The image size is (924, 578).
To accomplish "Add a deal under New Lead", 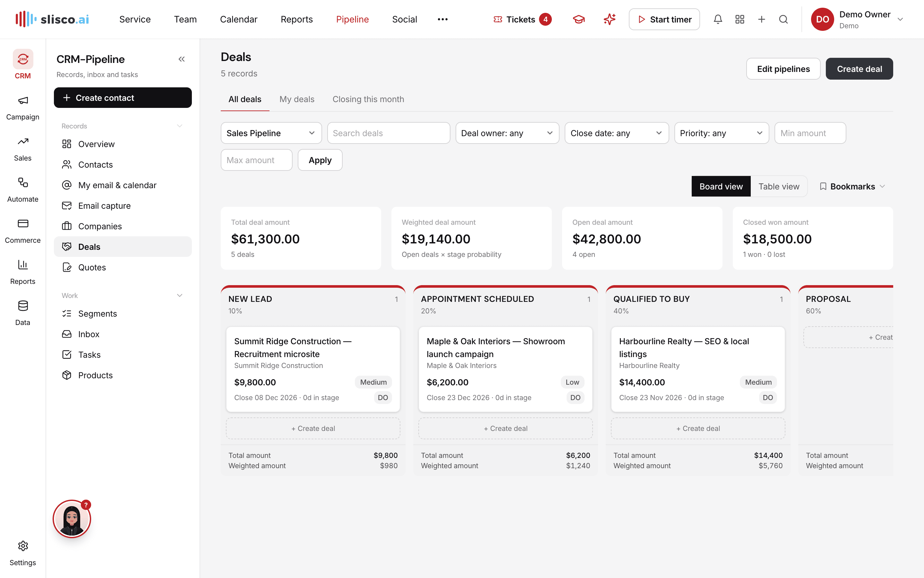I will [313, 428].
